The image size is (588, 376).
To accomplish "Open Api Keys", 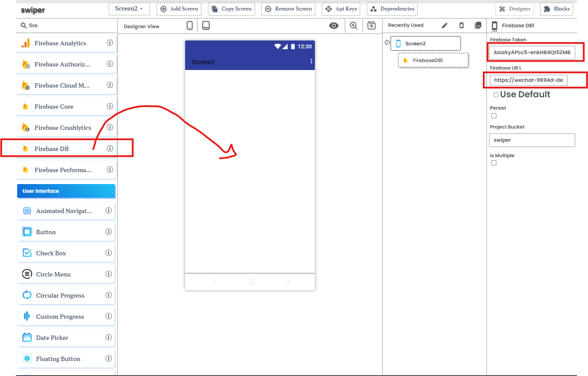I will pos(341,9).
